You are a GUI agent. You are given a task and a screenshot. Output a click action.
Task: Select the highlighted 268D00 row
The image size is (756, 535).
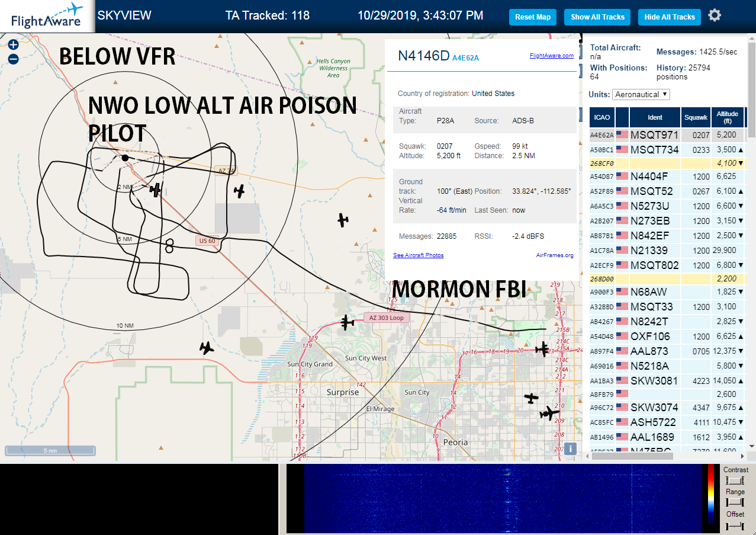667,278
